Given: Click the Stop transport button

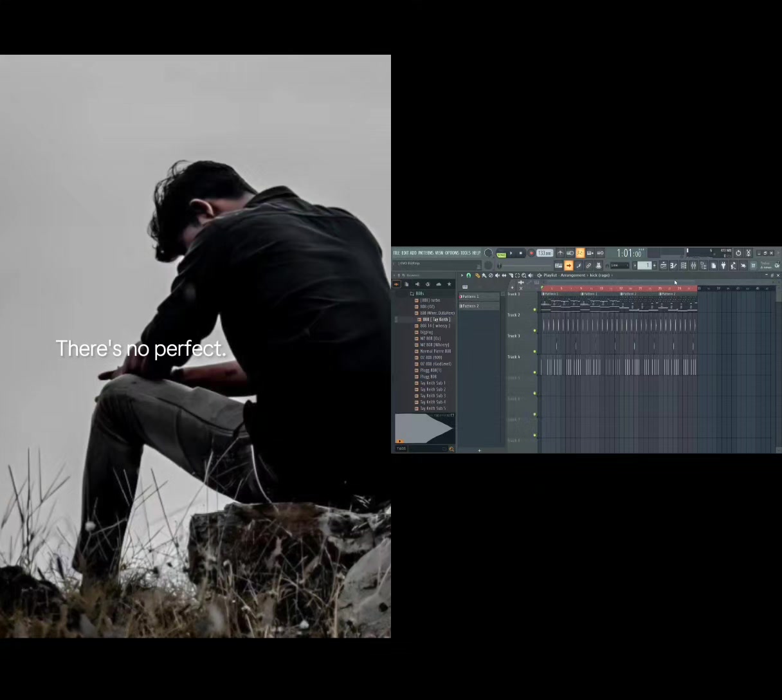Looking at the screenshot, I should point(521,253).
